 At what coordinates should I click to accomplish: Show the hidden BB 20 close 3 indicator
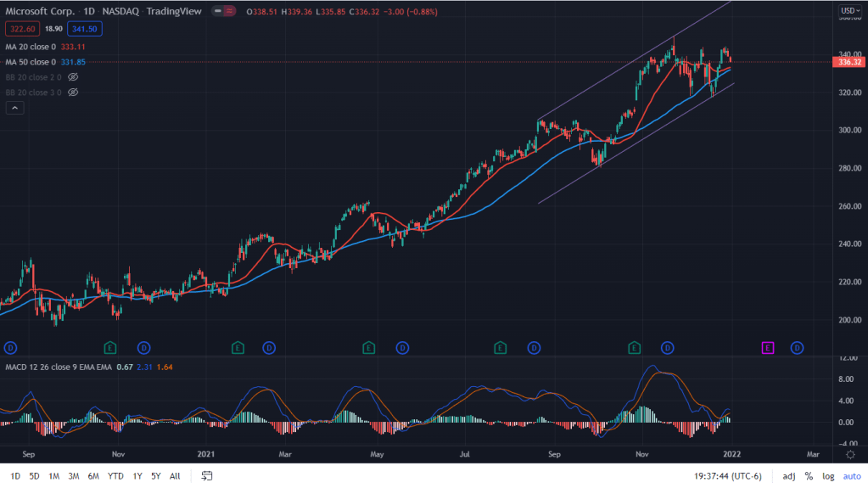click(x=73, y=92)
